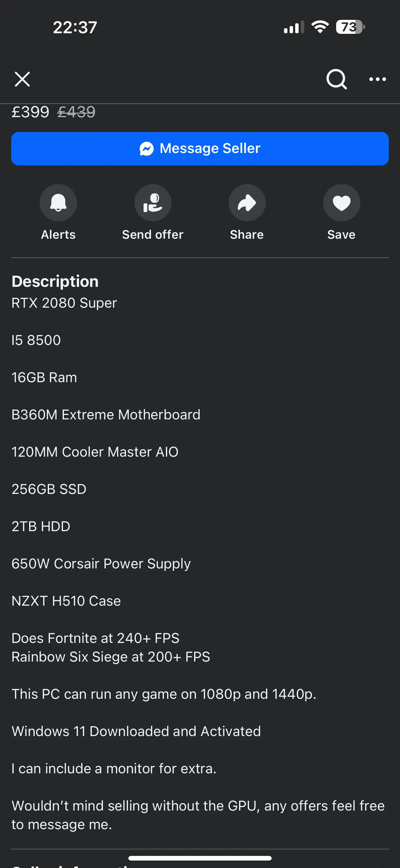Tap the Messenger logo in the button
This screenshot has width=400, height=868.
click(x=146, y=149)
